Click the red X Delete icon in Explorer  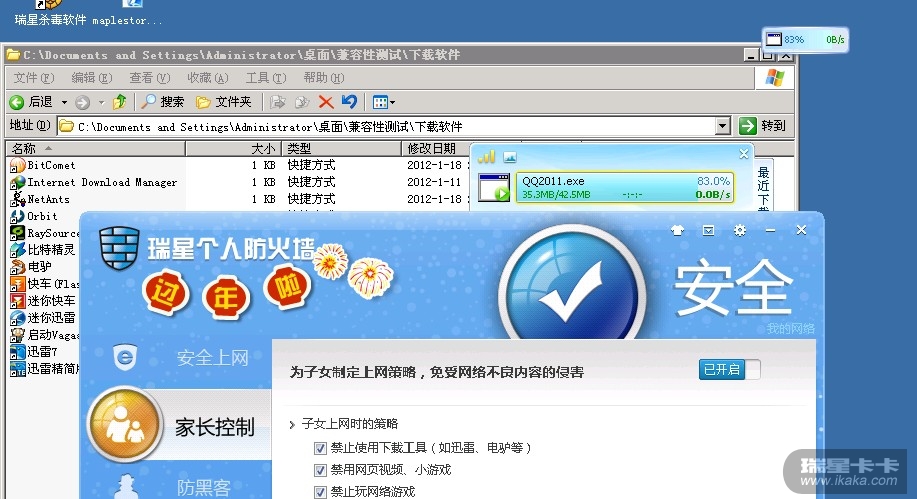tap(326, 102)
